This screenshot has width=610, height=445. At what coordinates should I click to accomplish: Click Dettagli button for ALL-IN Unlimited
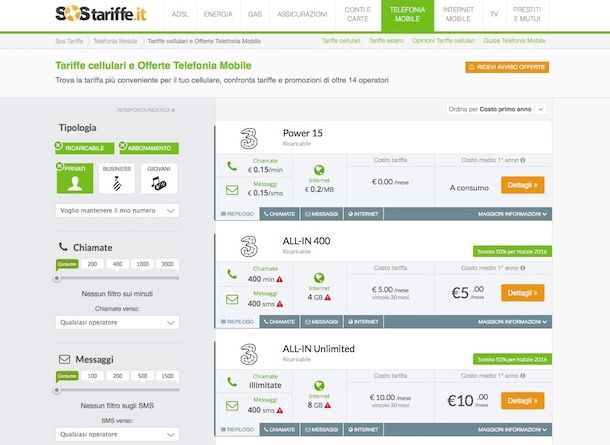tap(522, 401)
